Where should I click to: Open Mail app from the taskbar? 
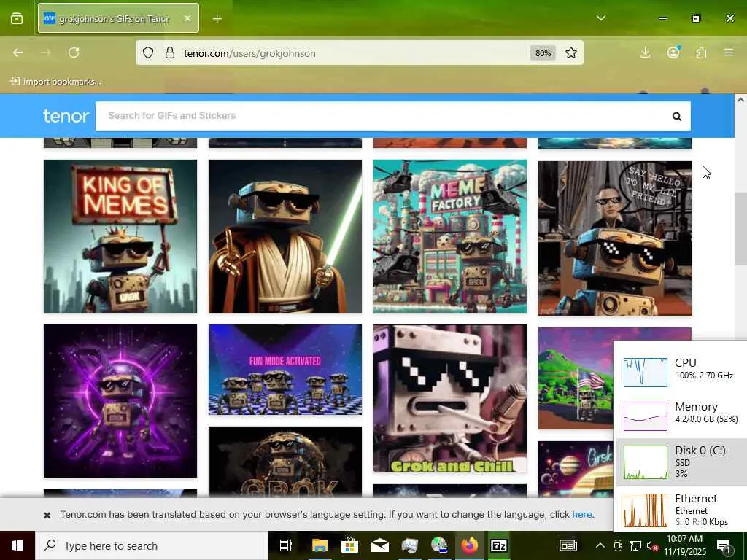pos(379,545)
